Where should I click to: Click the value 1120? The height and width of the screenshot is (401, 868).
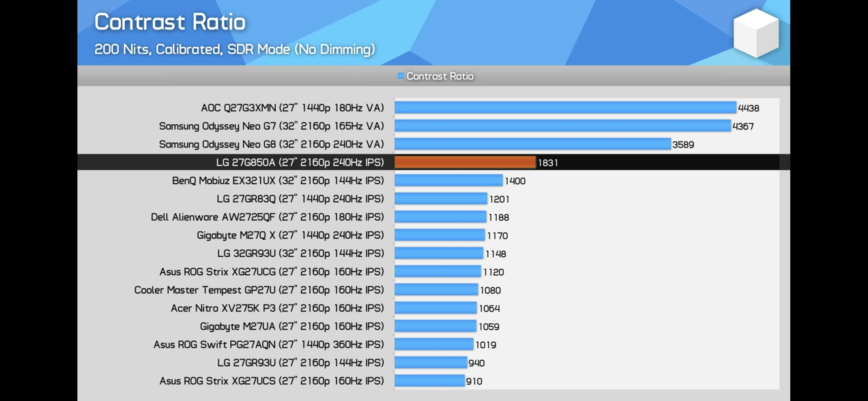click(x=493, y=272)
